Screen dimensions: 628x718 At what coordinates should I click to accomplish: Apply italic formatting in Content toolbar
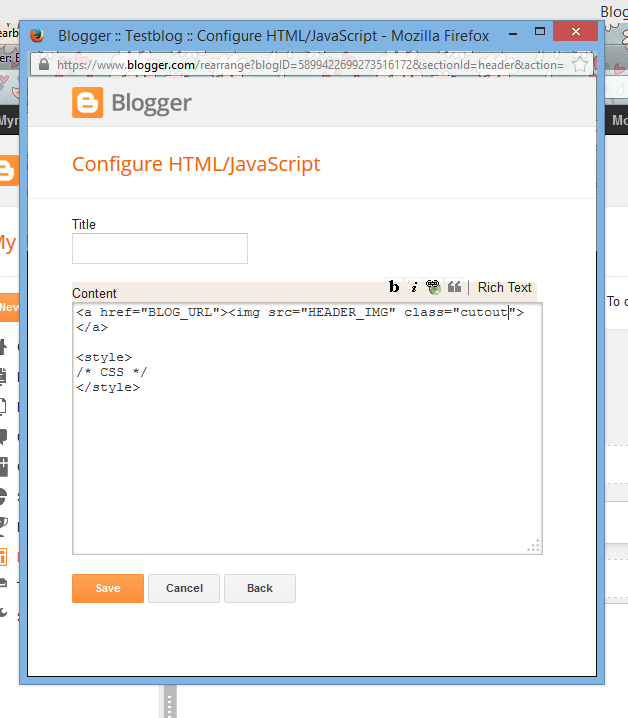pyautogui.click(x=414, y=287)
